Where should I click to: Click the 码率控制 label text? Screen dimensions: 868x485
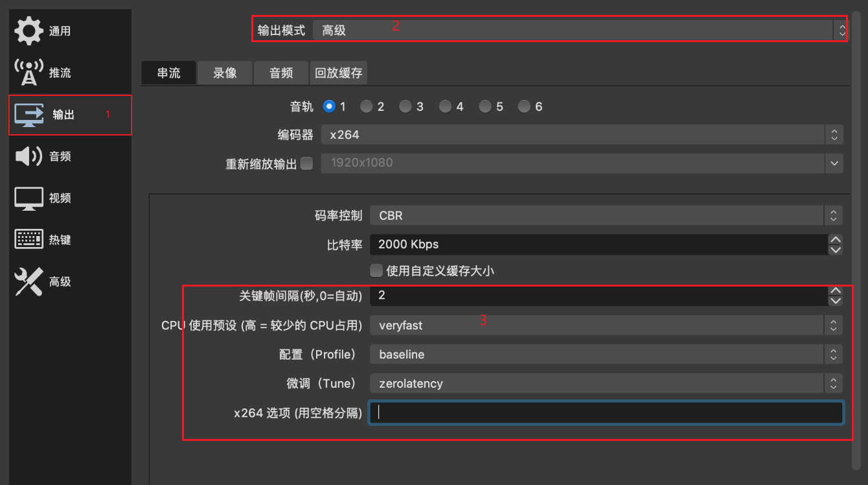tap(339, 216)
